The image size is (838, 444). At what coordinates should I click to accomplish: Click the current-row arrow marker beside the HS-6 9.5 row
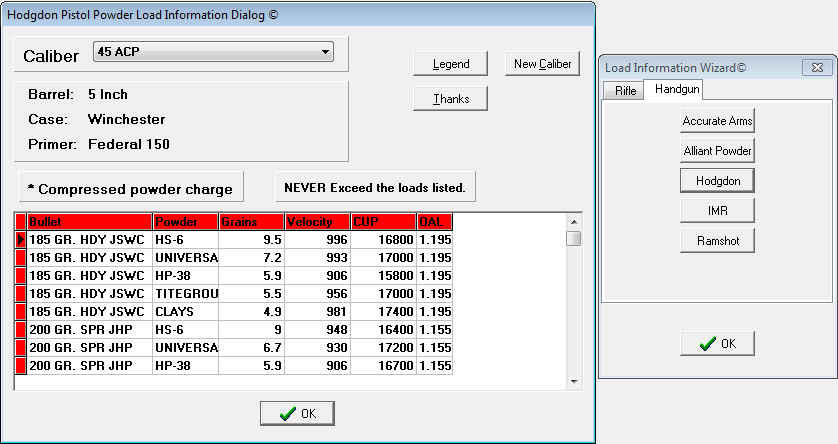20,239
